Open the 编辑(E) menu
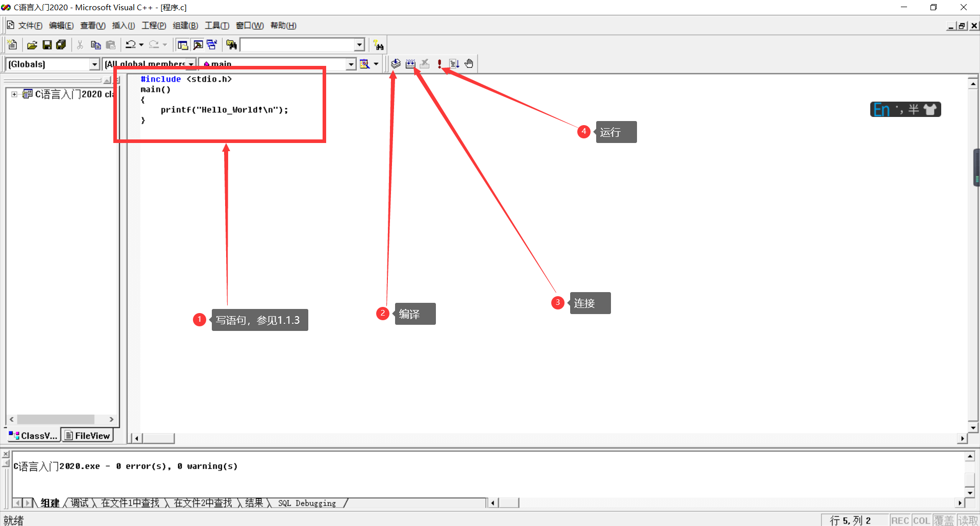This screenshot has width=980, height=526. (x=61, y=26)
